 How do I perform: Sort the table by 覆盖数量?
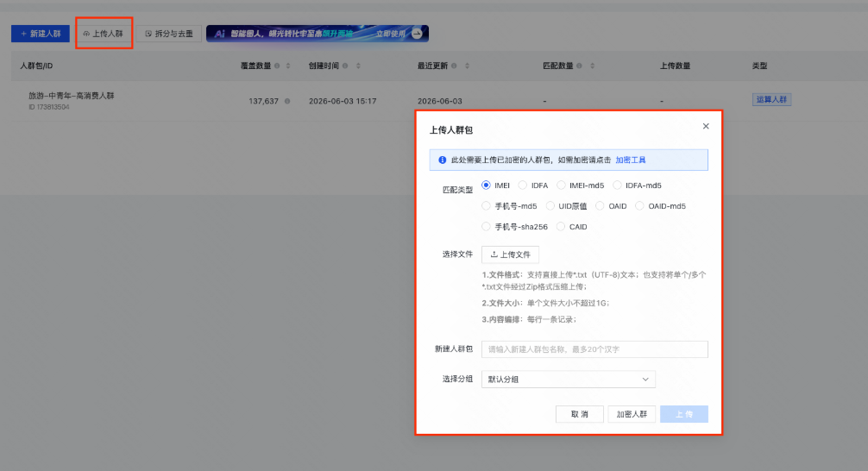tap(288, 66)
